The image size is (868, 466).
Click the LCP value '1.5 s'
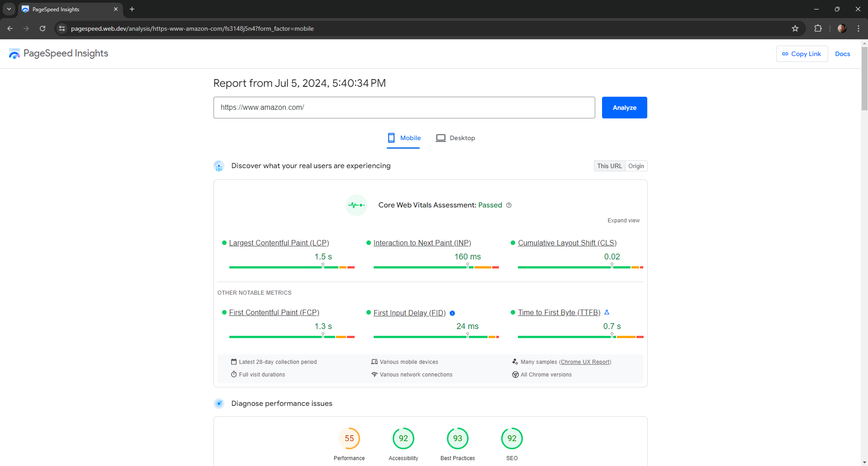(x=323, y=257)
